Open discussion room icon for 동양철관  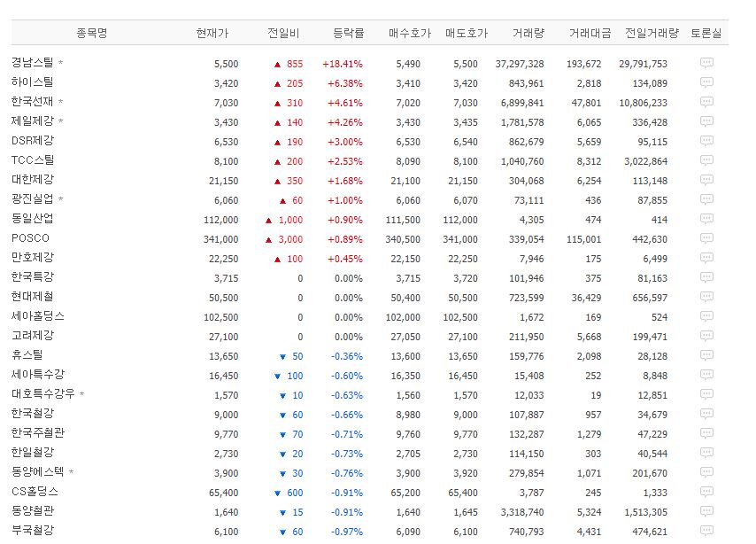pyautogui.click(x=706, y=511)
